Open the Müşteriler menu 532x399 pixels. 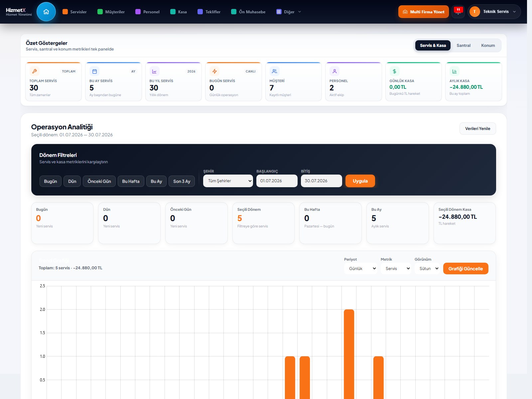(111, 12)
